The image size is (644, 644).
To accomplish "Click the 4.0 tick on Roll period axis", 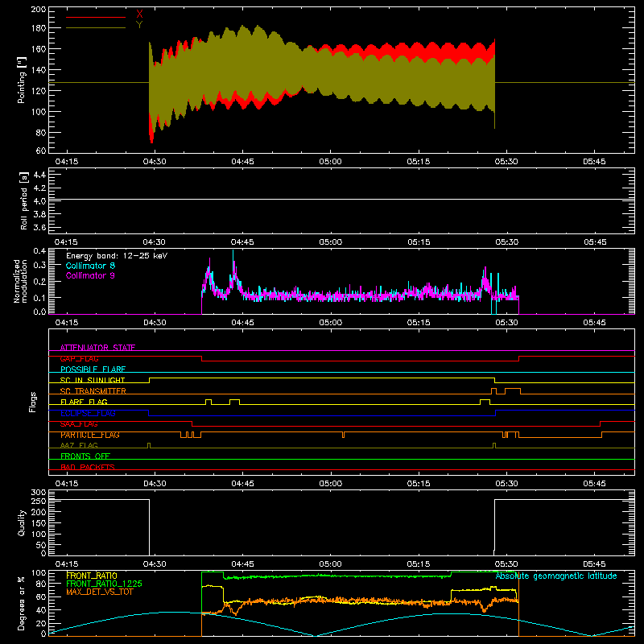I will (x=39, y=201).
